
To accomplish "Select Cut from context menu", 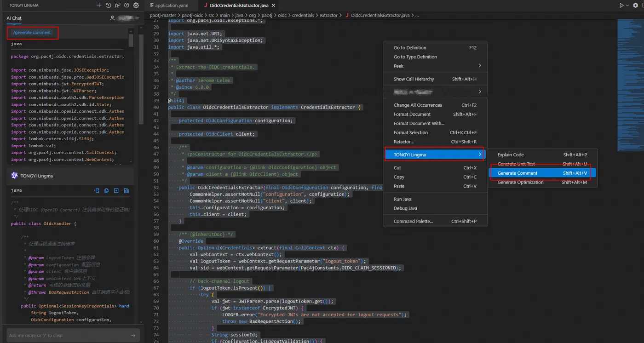I will tap(435, 168).
